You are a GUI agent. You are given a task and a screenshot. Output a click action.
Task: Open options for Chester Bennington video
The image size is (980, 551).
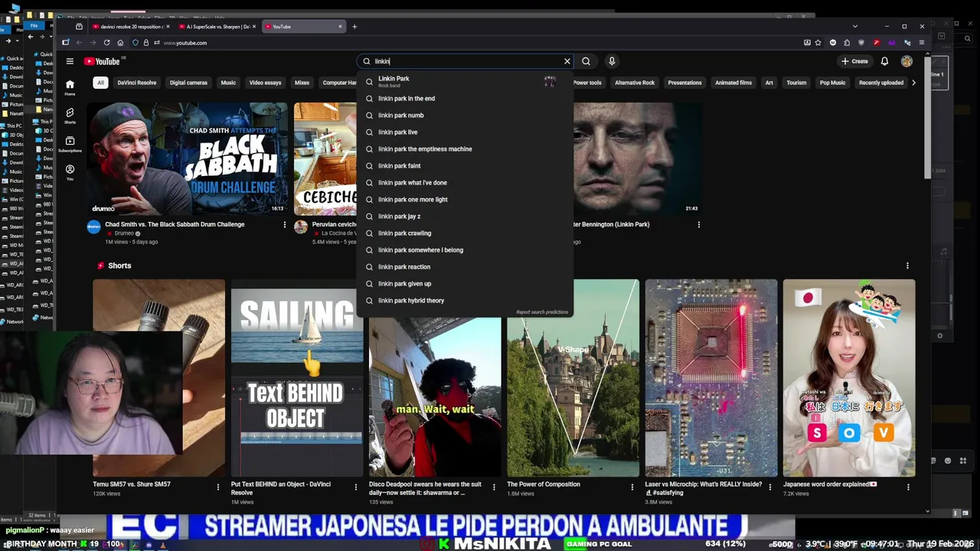(x=698, y=225)
